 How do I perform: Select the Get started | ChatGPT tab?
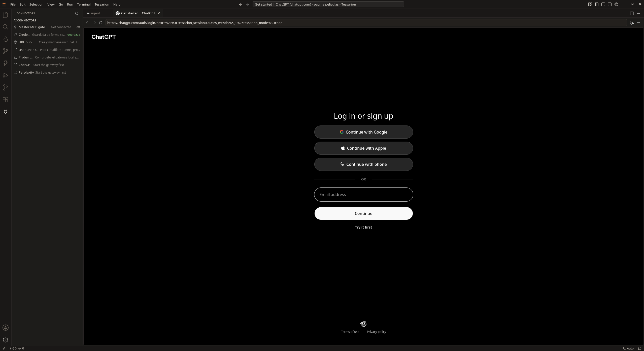[138, 13]
